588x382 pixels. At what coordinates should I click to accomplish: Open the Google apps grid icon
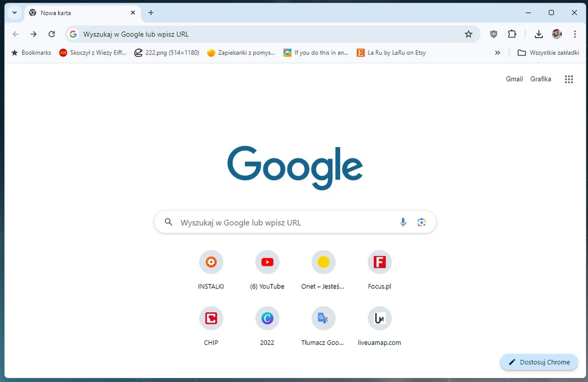[x=569, y=79]
